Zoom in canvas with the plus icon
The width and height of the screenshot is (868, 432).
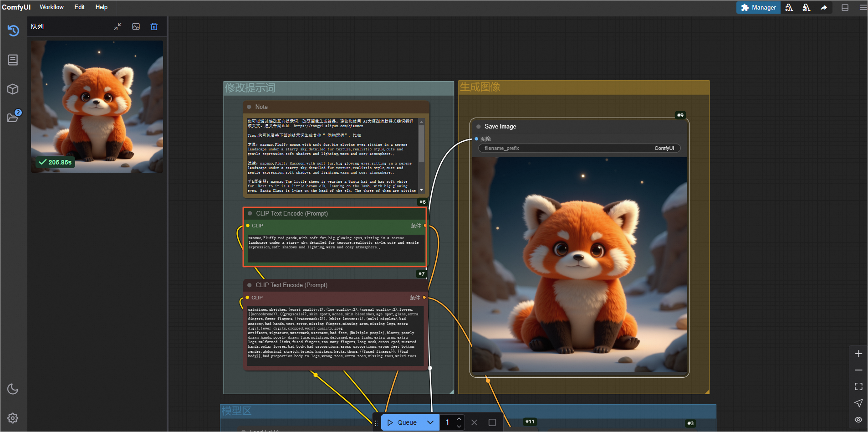[x=858, y=354]
